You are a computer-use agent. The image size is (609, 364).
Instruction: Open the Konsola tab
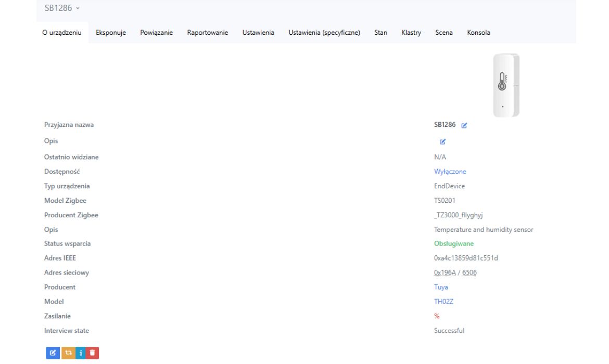[478, 33]
